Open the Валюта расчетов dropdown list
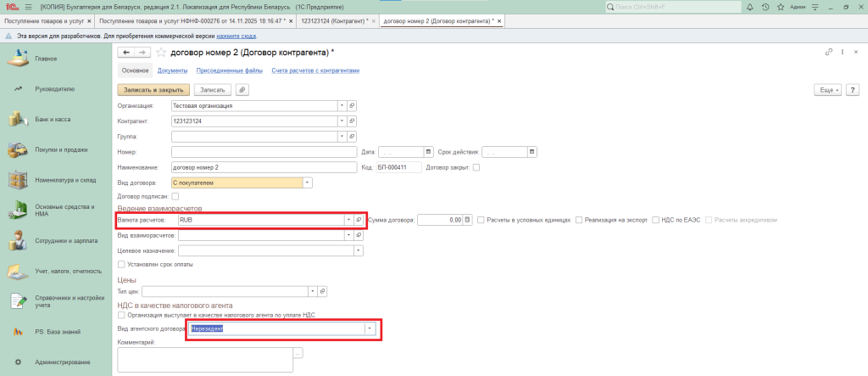Viewport: 868px width, 376px height. pyautogui.click(x=348, y=220)
